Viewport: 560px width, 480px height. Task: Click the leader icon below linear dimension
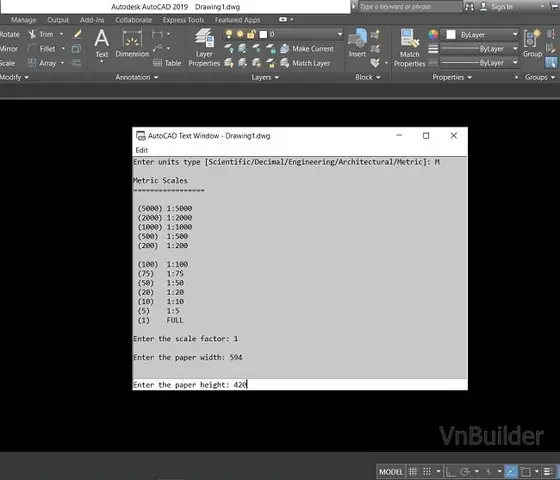coord(158,49)
